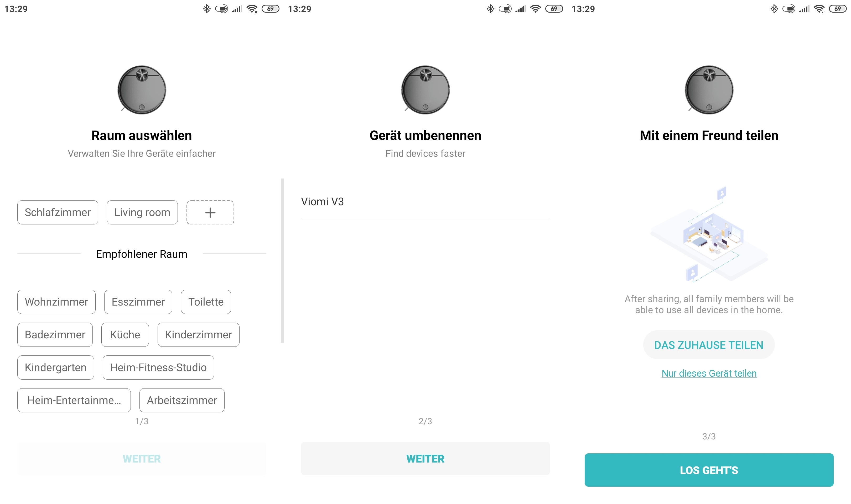Pick the Heim-Fitness-Studio room option
Viewport: 851px width, 504px height.
click(158, 367)
